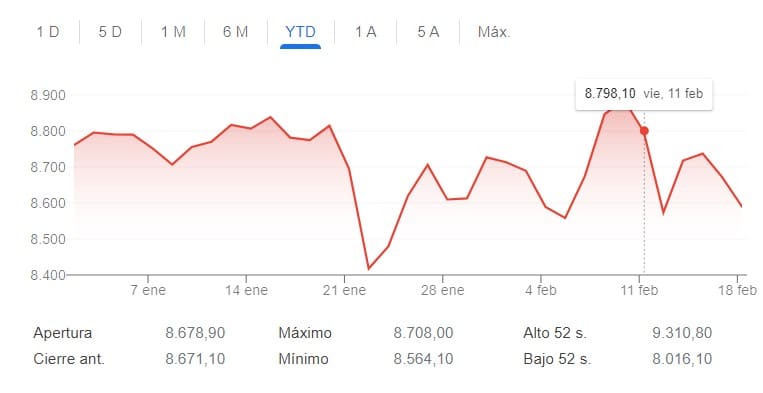Show the Máx. full history range
This screenshot has width=763, height=393.
(494, 32)
